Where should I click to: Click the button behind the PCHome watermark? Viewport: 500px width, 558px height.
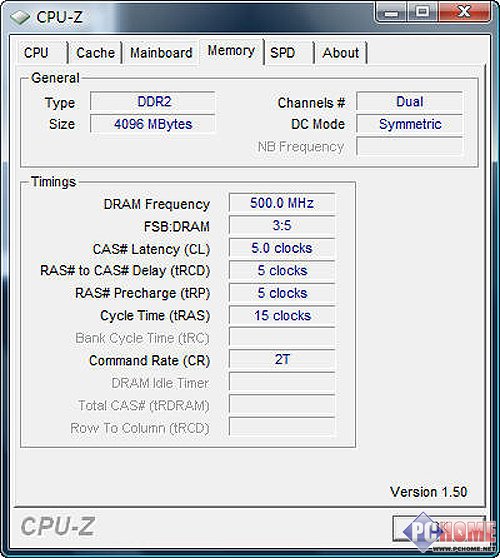439,528
